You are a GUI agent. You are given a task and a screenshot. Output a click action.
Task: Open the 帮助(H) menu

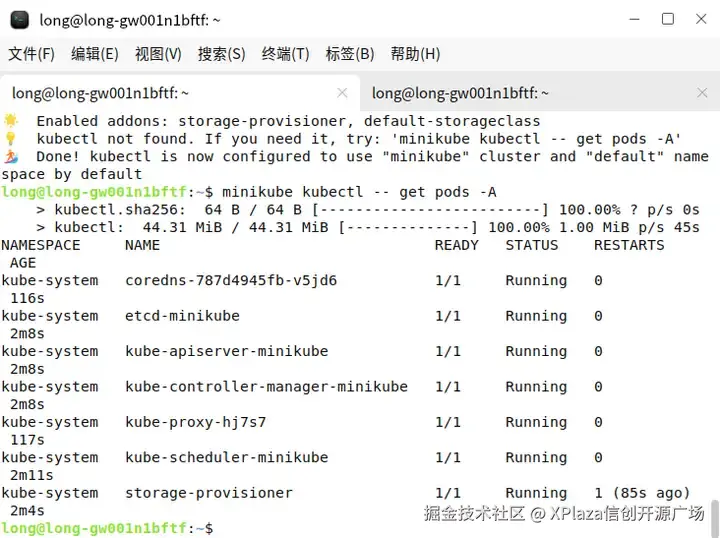pyautogui.click(x=415, y=54)
